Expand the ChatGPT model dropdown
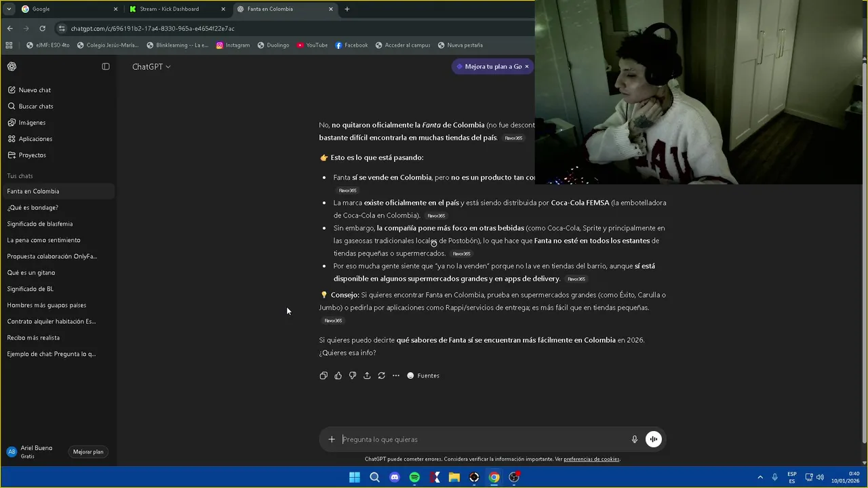The height and width of the screenshot is (488, 868). coord(151,66)
